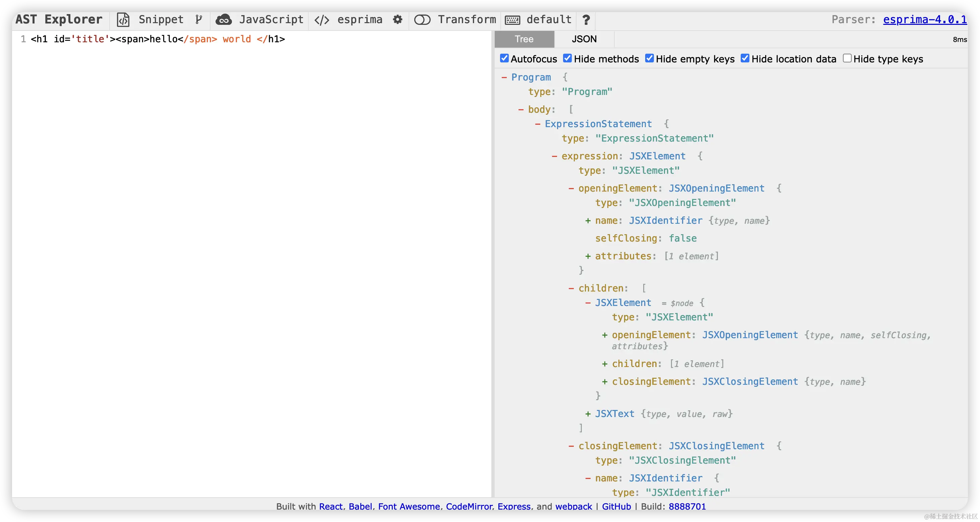This screenshot has width=980, height=522.
Task: Click the fork branch icon
Action: [x=199, y=20]
